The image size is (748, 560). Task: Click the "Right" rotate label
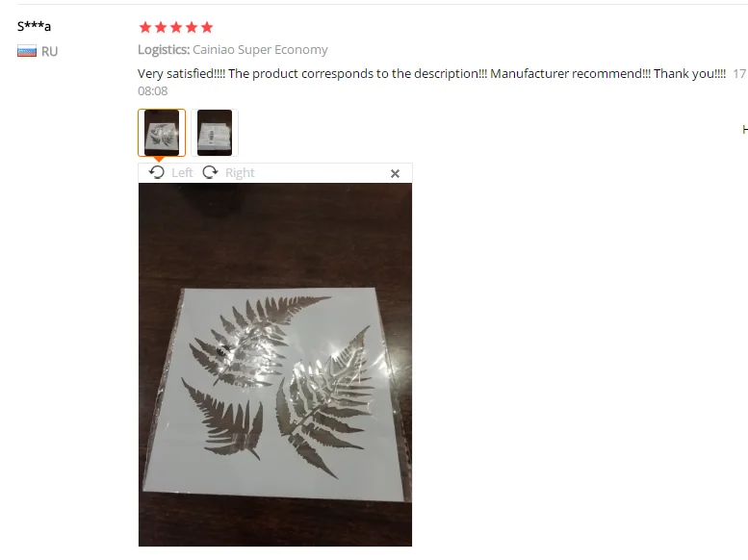[240, 172]
